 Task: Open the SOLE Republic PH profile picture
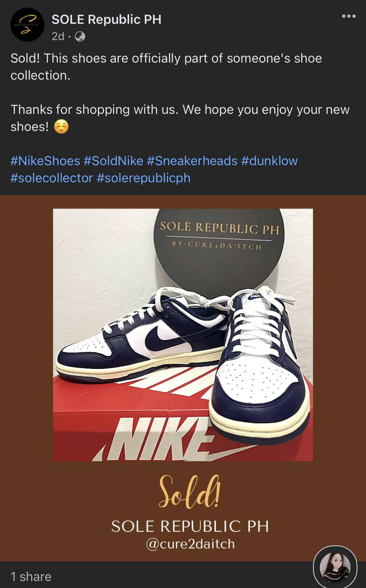pos(27,25)
